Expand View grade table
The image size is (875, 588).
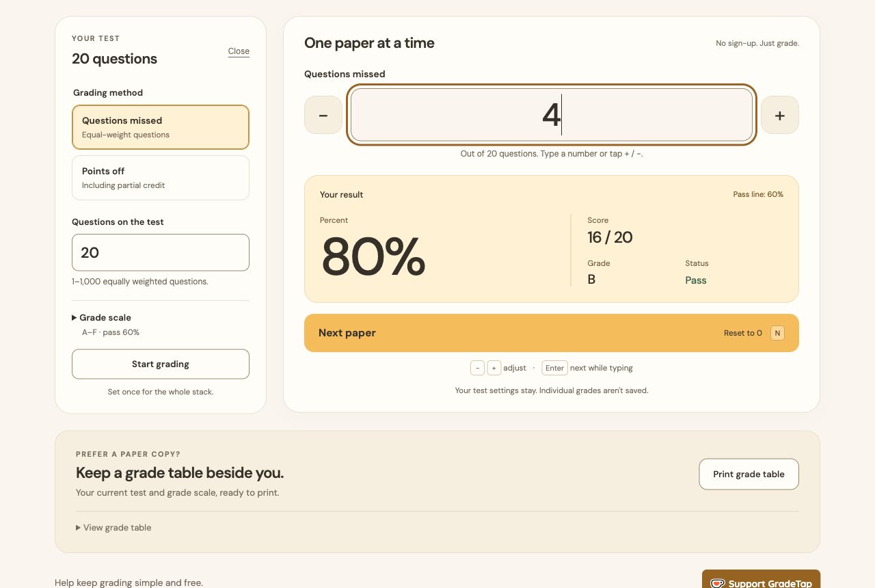[113, 528]
